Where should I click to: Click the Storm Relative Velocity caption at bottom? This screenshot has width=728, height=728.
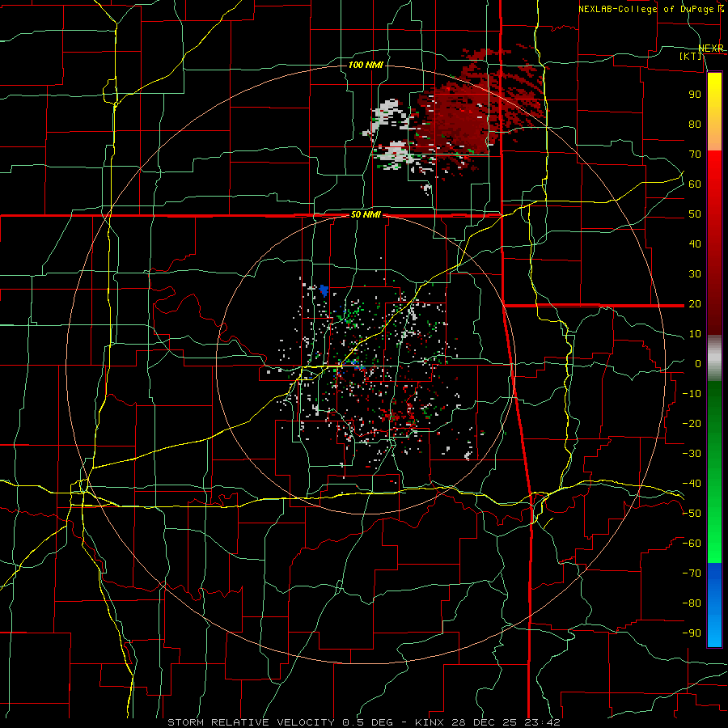[x=363, y=722]
